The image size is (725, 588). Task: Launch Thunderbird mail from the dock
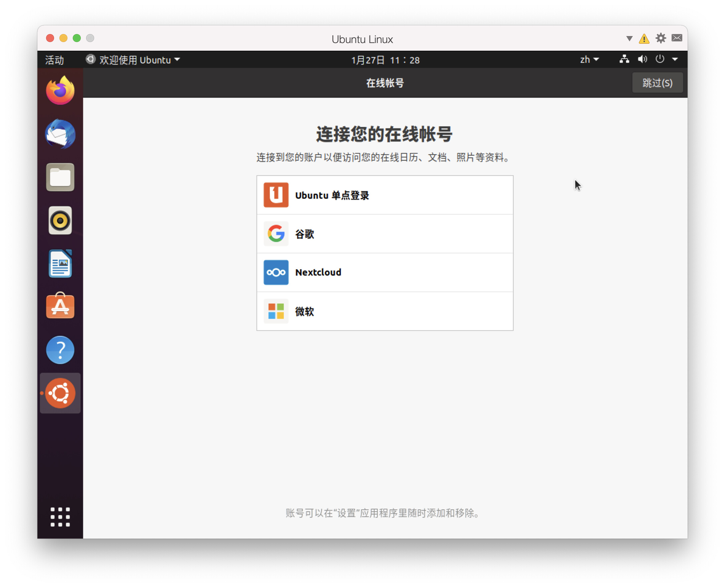[x=60, y=134]
